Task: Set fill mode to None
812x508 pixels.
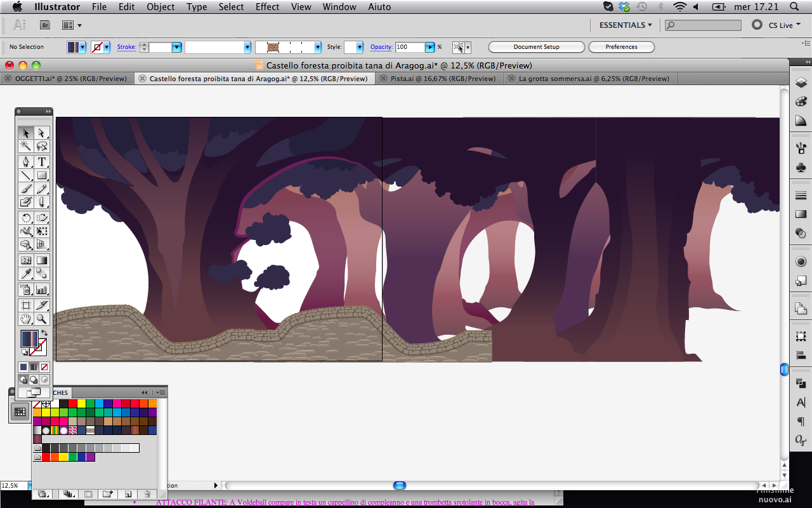Action: (x=44, y=367)
